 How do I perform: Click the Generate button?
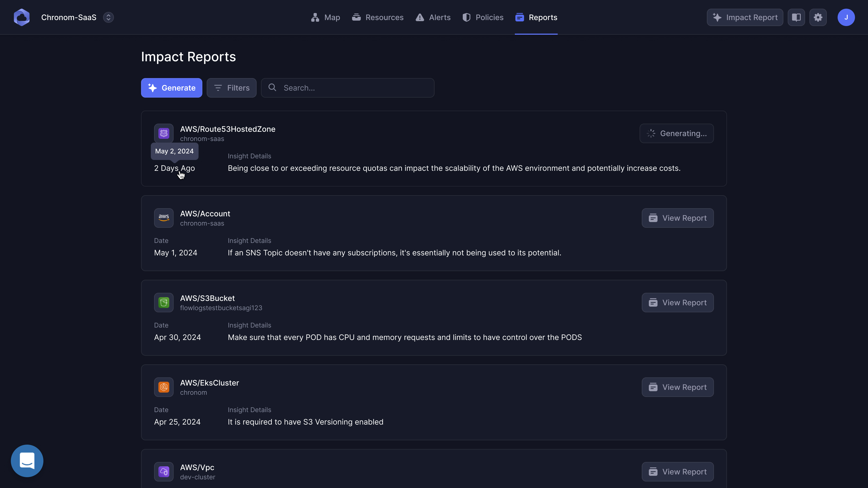[x=171, y=88]
